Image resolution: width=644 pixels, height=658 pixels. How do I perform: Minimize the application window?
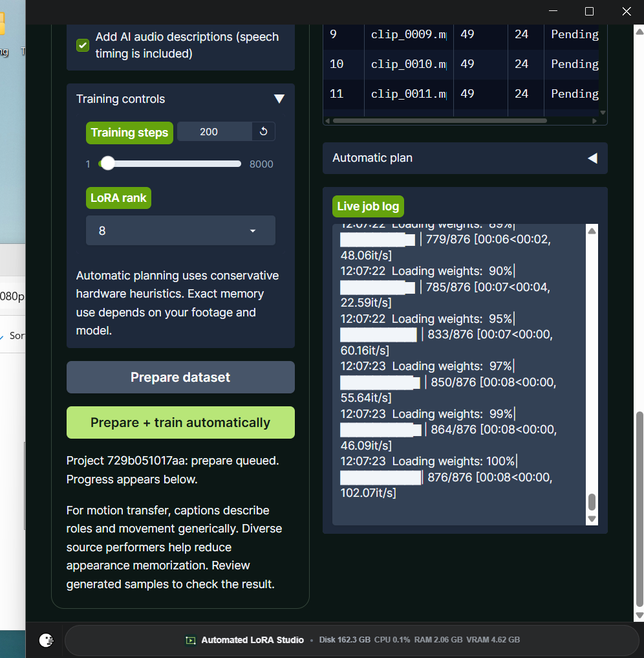tap(553, 12)
